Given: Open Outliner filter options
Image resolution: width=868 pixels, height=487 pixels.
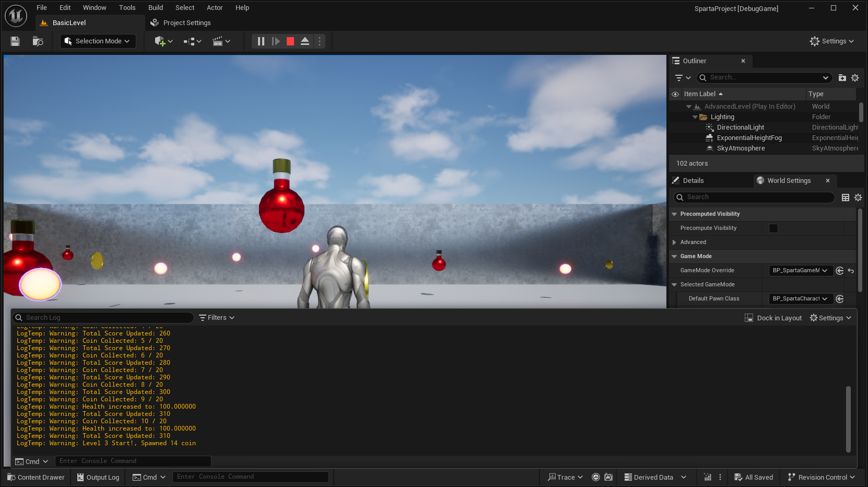Looking at the screenshot, I should click(x=683, y=78).
